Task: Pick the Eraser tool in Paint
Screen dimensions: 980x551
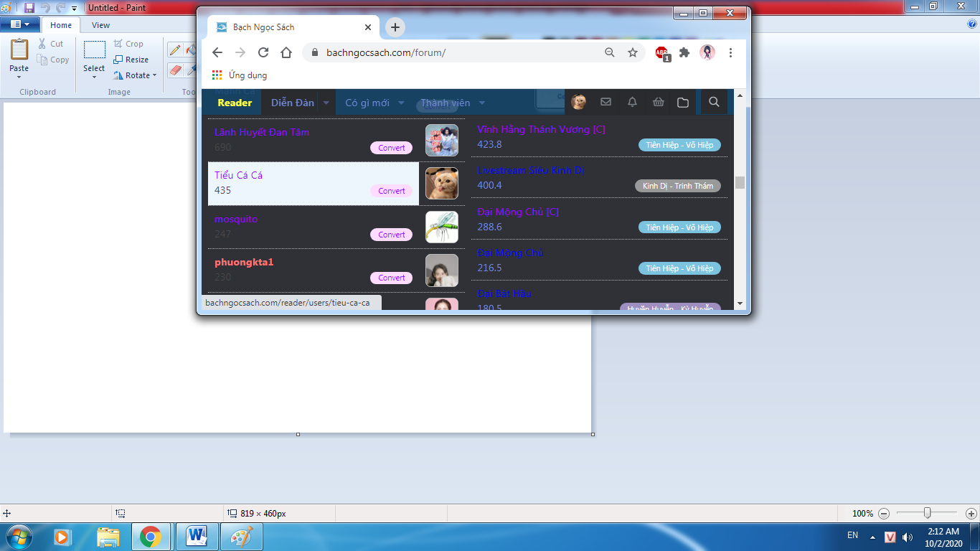Action: (x=174, y=70)
